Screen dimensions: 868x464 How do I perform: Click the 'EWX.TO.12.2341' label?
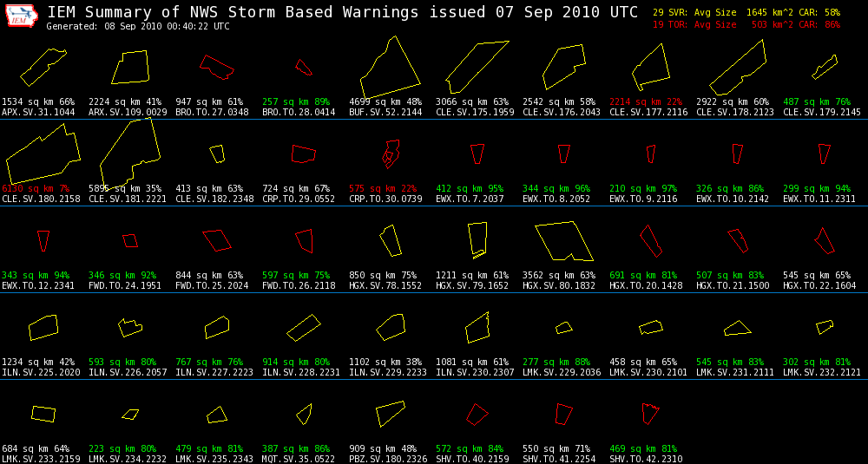(38, 286)
